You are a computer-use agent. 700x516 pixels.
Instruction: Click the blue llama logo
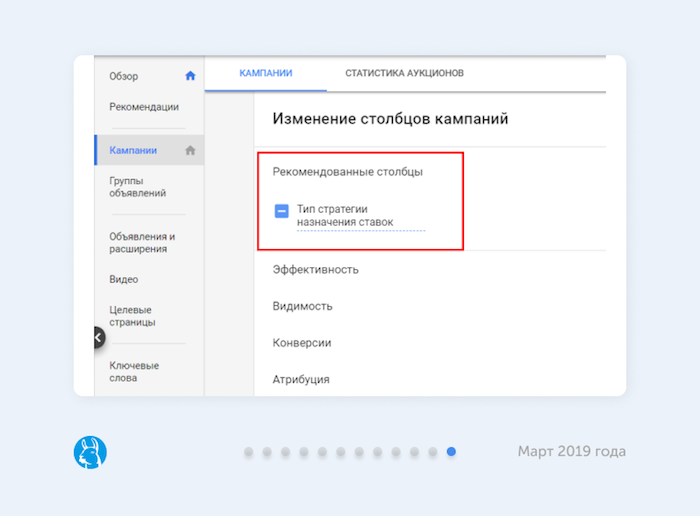90,452
